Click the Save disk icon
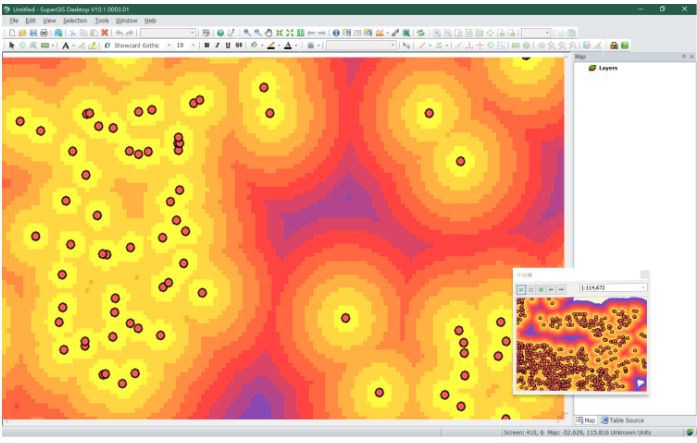697x443 pixels. pyautogui.click(x=32, y=33)
